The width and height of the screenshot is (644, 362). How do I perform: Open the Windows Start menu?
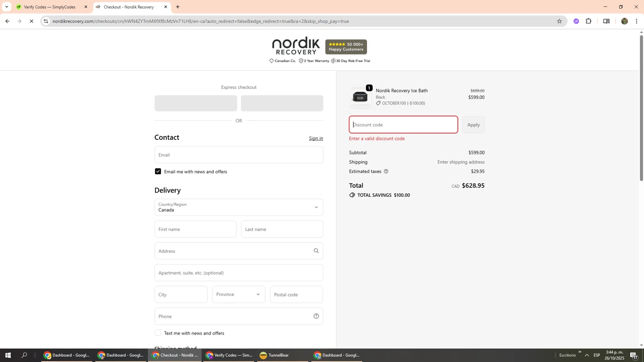pos(8,355)
